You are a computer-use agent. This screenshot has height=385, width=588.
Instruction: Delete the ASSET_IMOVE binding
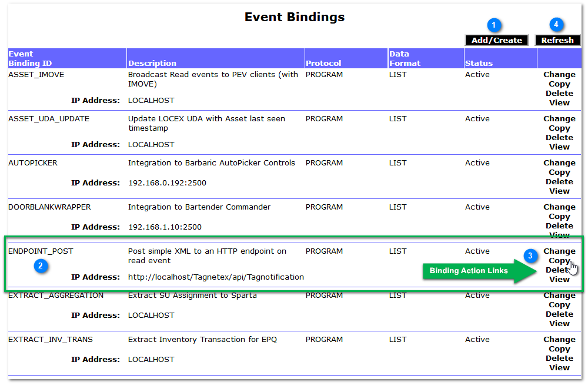pyautogui.click(x=559, y=93)
